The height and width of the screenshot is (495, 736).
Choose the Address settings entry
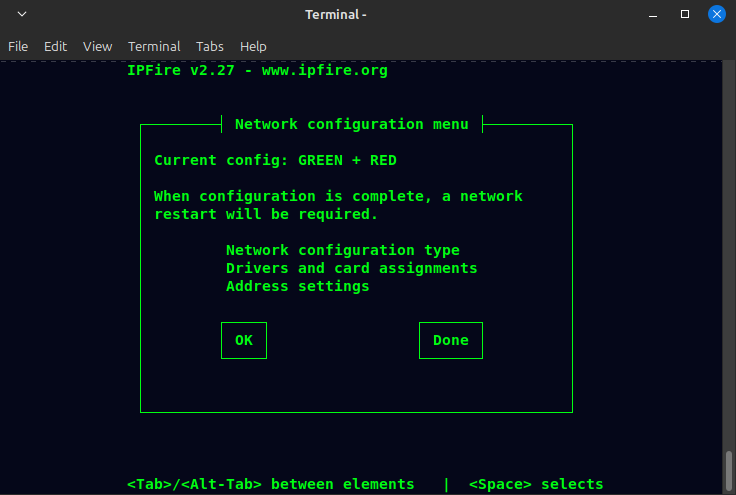(x=297, y=286)
